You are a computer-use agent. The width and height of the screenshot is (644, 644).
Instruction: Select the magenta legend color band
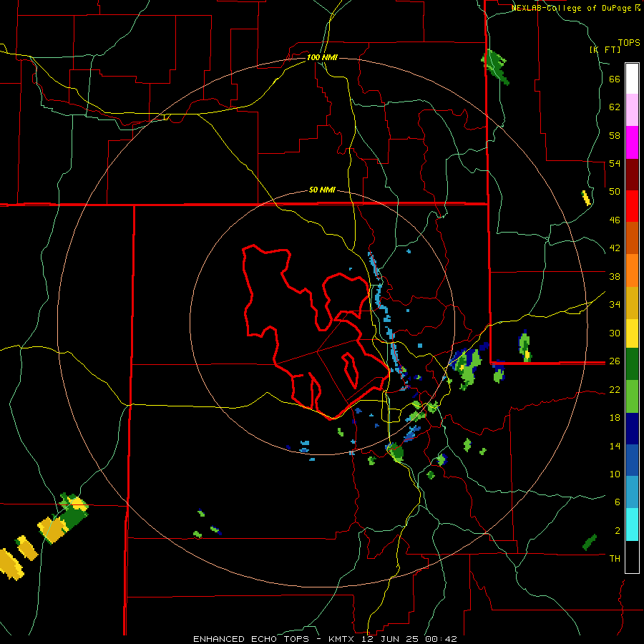pos(632,142)
